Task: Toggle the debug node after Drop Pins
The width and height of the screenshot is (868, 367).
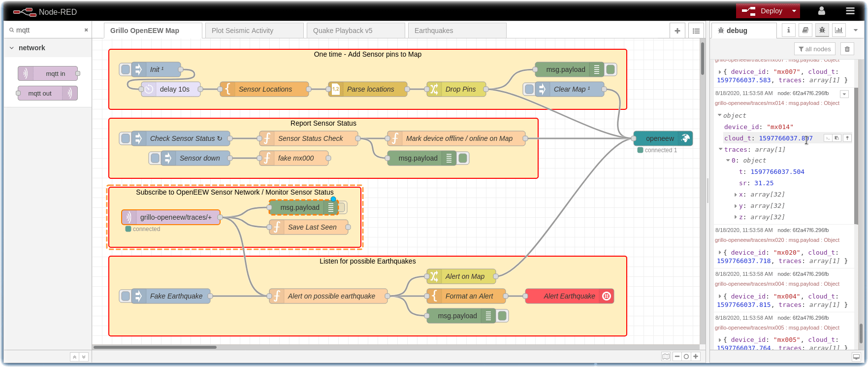Action: 611,69
